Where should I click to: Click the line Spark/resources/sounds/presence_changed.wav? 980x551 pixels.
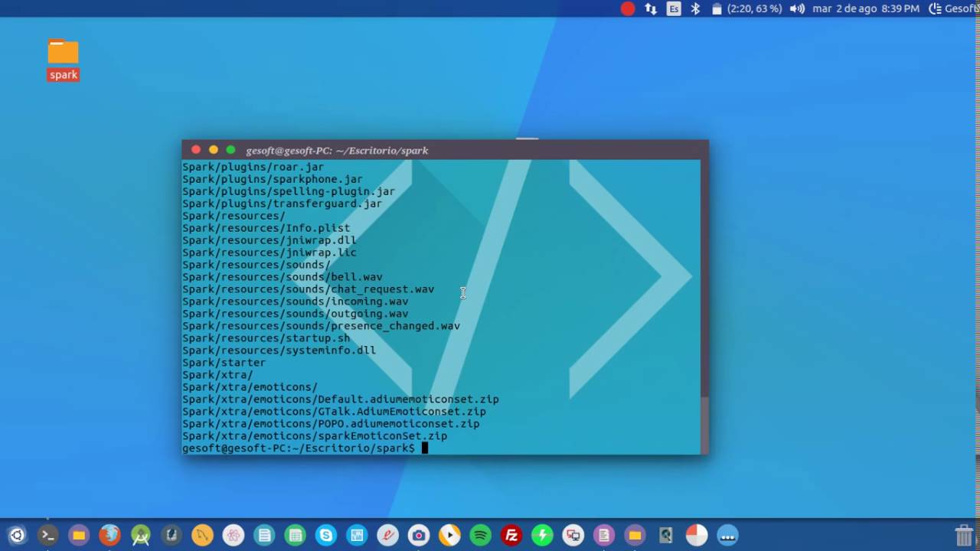click(x=321, y=326)
